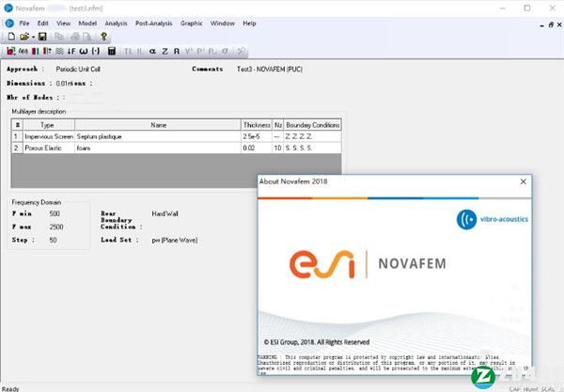Open the Analysis menu
This screenshot has height=392, width=564.
116,24
